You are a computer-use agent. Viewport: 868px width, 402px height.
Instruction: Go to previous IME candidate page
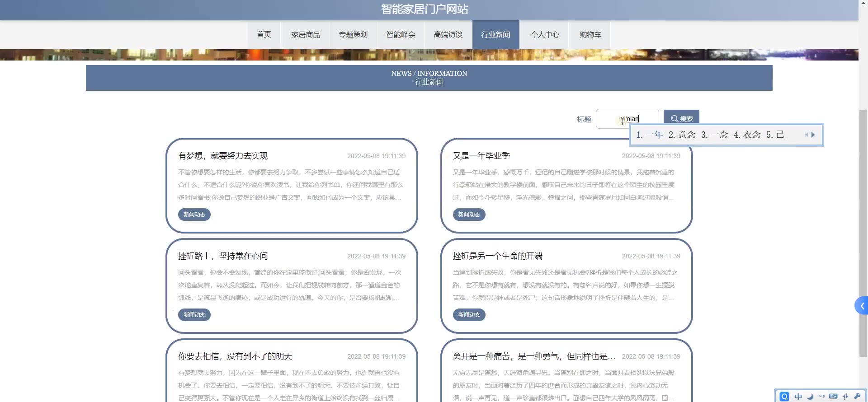click(x=807, y=135)
